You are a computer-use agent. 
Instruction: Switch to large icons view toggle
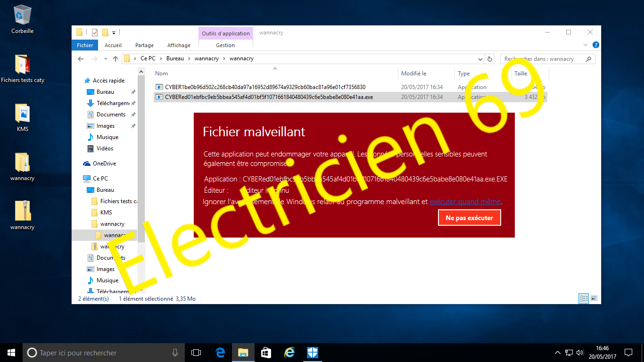(594, 298)
